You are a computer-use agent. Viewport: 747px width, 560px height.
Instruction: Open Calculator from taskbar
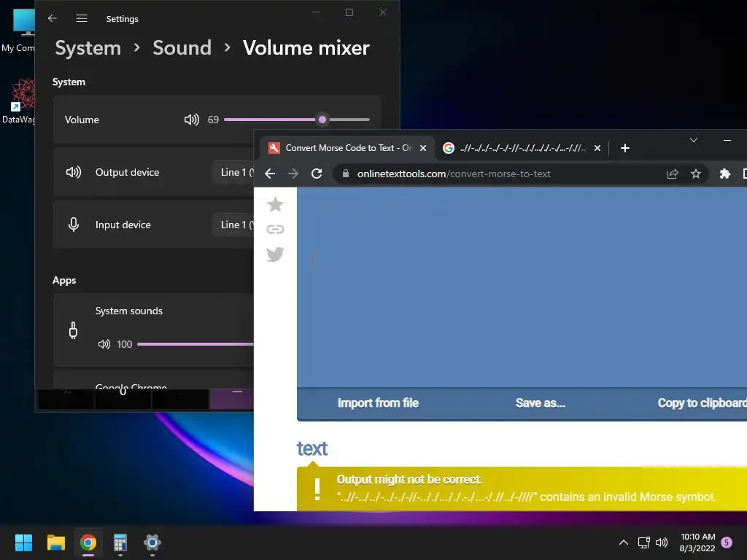120,542
